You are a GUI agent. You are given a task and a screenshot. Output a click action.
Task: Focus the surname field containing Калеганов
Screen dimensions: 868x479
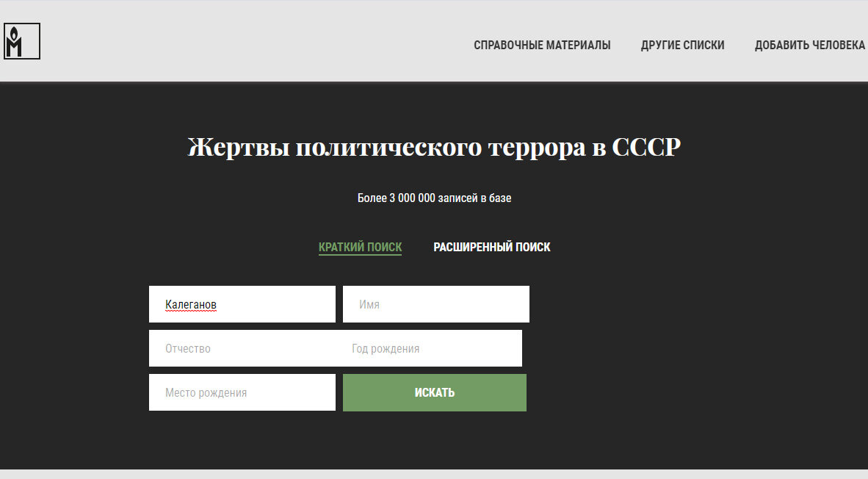point(242,304)
